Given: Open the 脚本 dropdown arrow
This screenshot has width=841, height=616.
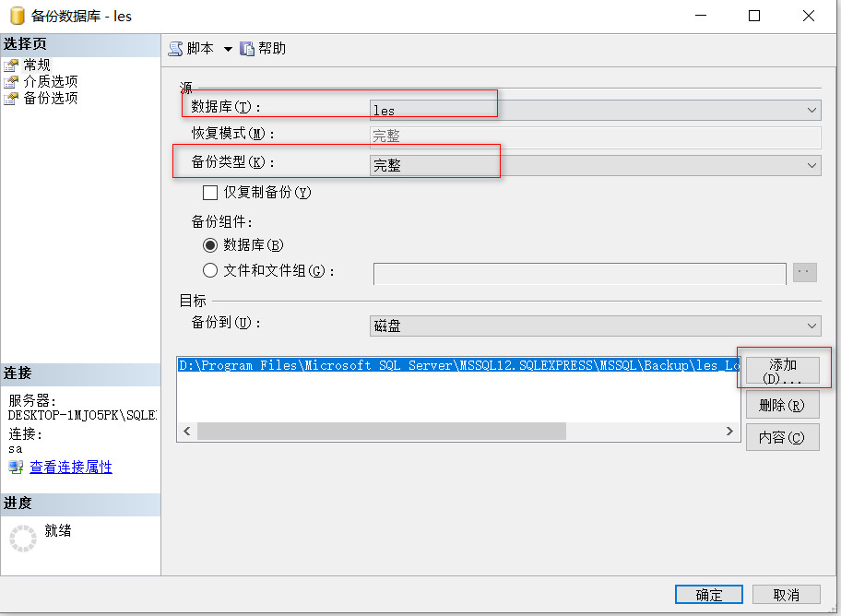Looking at the screenshot, I should coord(228,50).
